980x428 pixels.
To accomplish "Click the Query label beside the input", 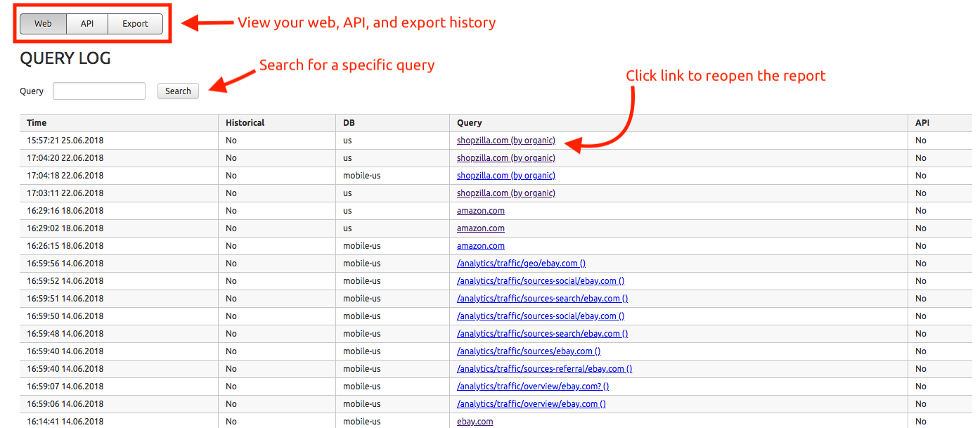I will pos(32,91).
